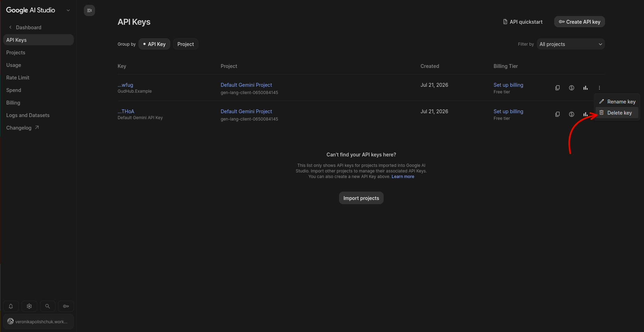Group keys by API Key

point(154,44)
